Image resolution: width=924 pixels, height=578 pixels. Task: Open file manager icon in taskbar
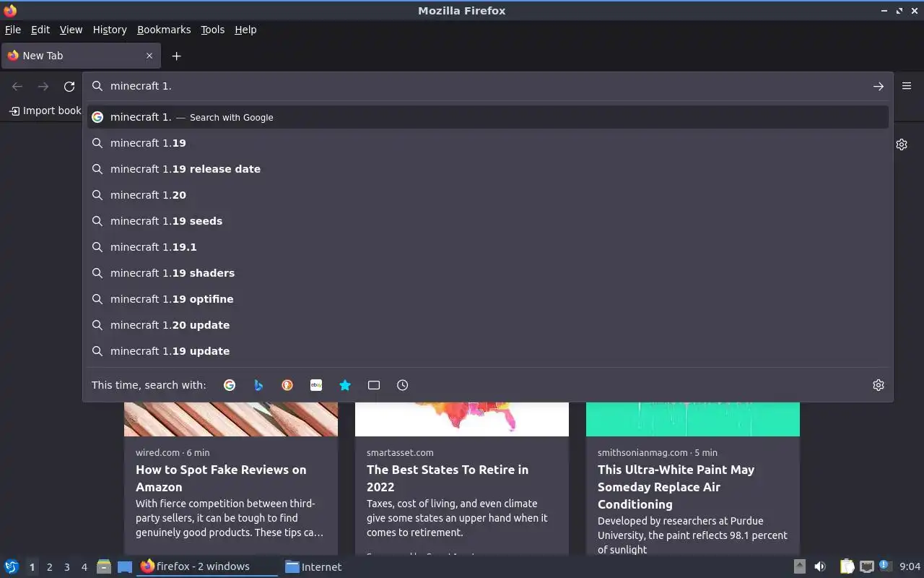(x=104, y=566)
